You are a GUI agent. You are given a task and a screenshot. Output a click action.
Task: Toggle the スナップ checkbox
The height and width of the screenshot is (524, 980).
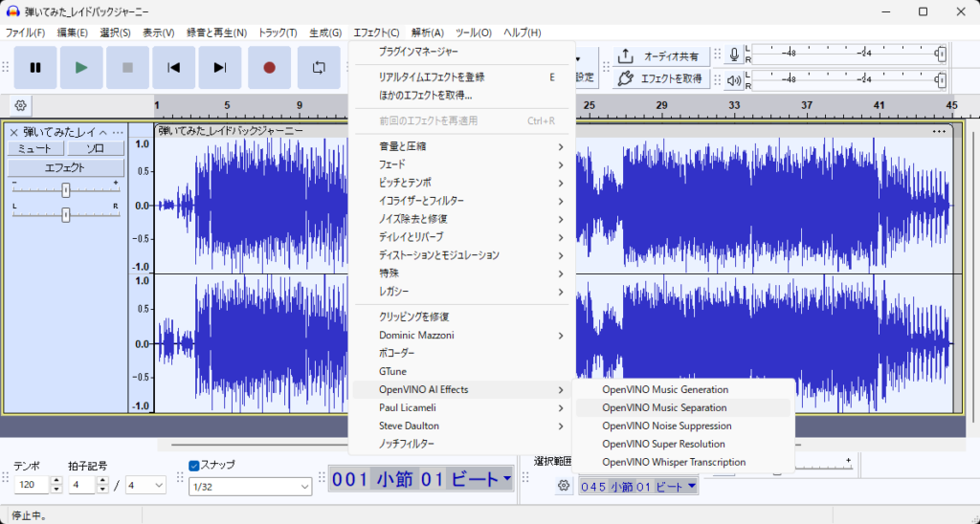point(194,466)
